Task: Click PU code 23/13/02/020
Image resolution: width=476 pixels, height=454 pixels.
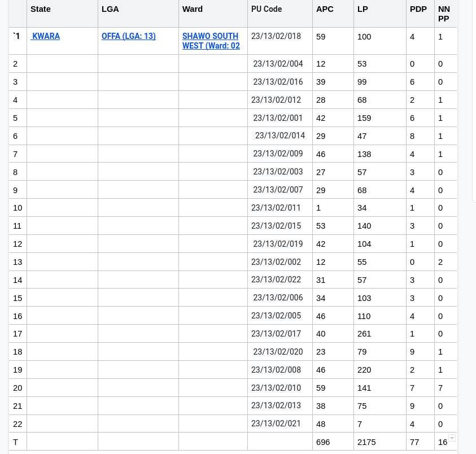Action: [278, 352]
